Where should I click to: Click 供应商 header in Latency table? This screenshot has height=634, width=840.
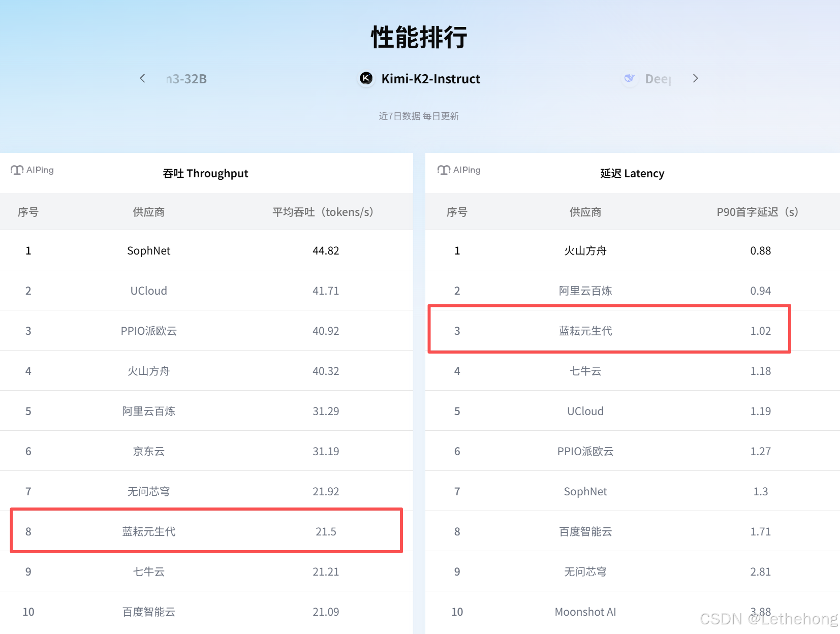pos(585,212)
